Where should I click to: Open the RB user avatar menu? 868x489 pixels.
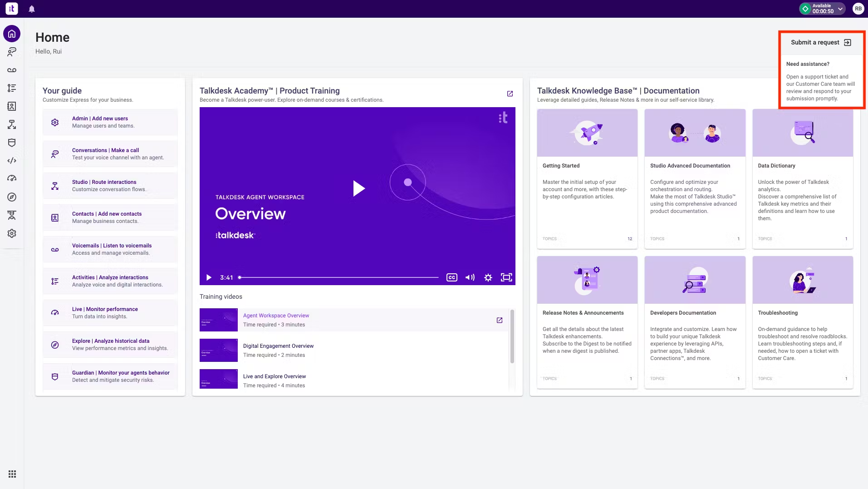[x=858, y=9]
